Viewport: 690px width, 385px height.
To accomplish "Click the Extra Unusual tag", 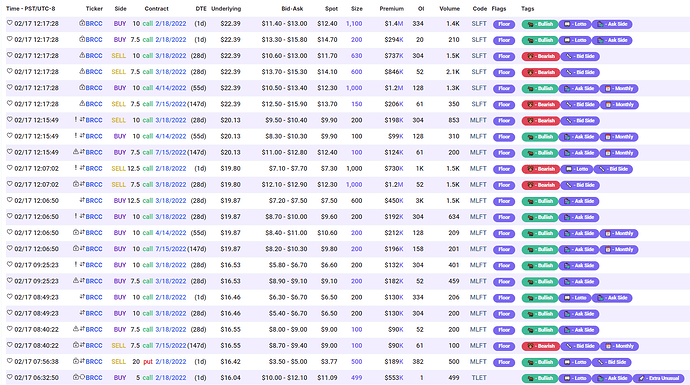I will click(x=658, y=378).
